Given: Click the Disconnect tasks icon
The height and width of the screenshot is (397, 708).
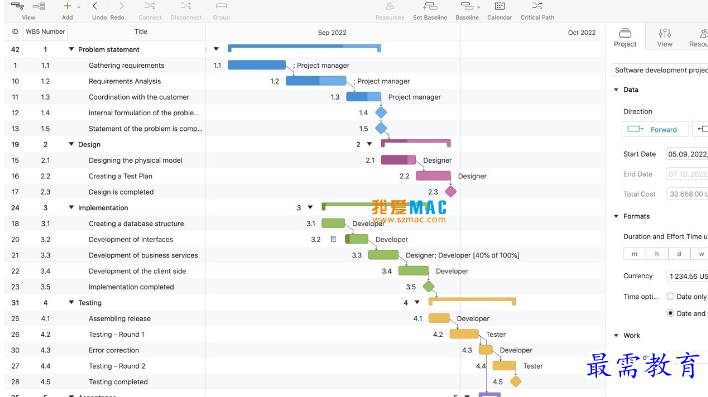Looking at the screenshot, I should 186,6.
